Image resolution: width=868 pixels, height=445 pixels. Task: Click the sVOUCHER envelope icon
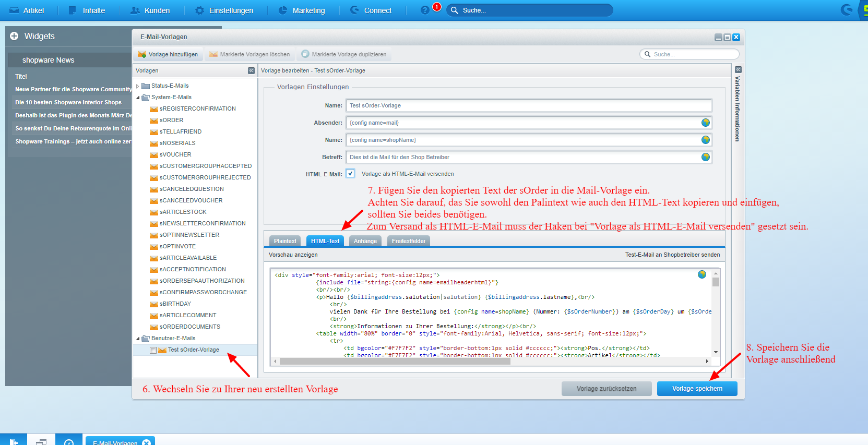tap(154, 155)
